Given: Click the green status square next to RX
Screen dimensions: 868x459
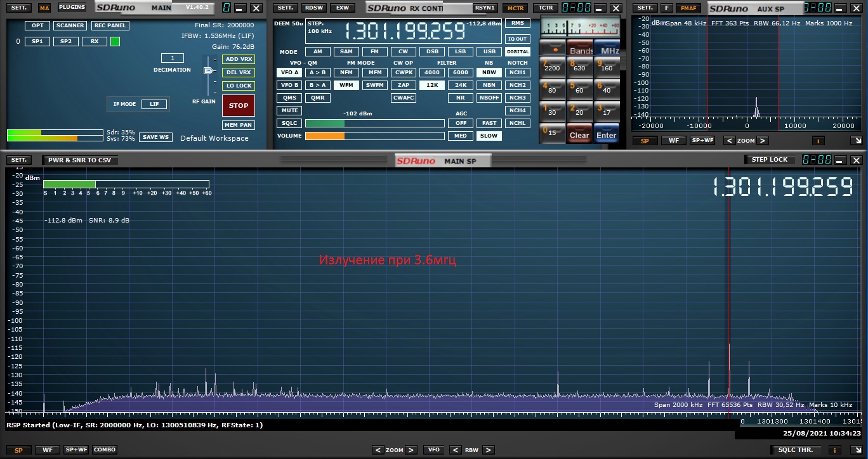Looking at the screenshot, I should click(x=115, y=41).
